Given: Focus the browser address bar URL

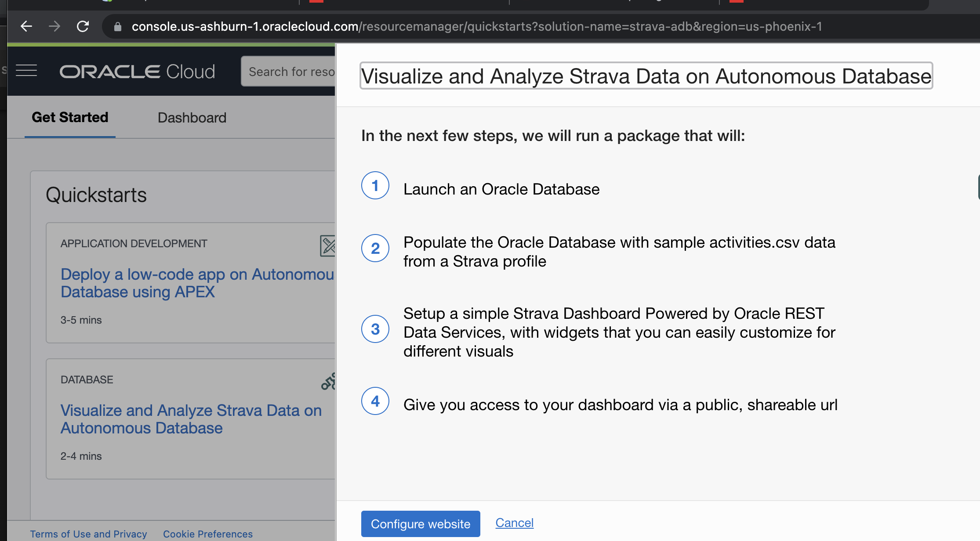Looking at the screenshot, I should [x=477, y=26].
